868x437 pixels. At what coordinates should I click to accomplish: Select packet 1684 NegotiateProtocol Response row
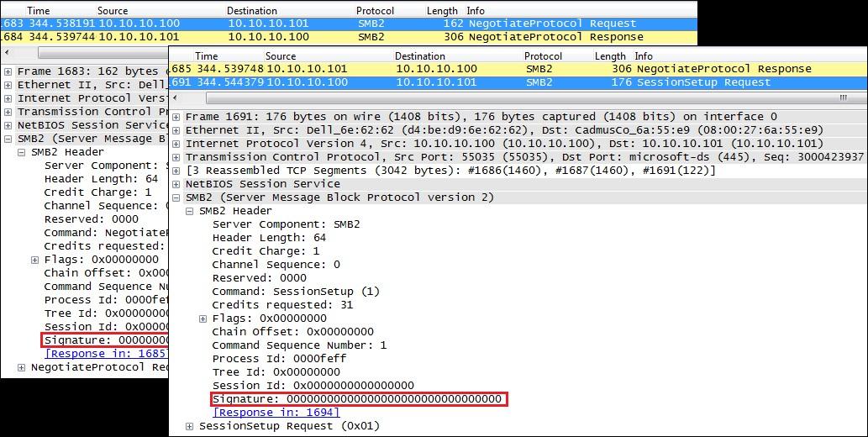349,37
